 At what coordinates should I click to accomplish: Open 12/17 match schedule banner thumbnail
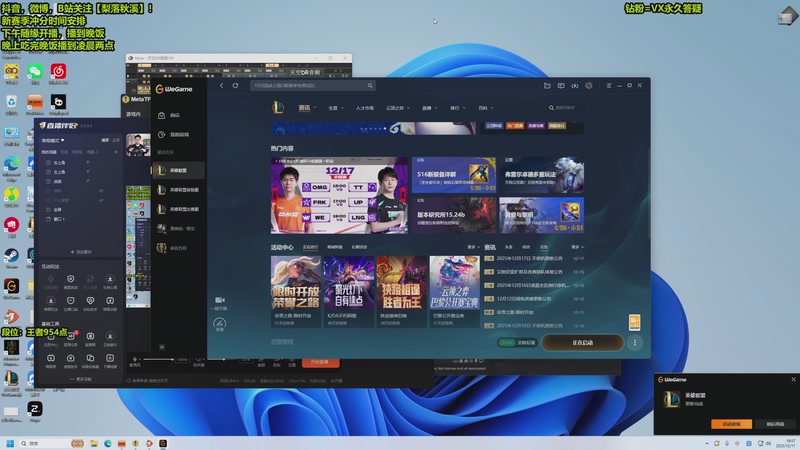[x=339, y=195]
